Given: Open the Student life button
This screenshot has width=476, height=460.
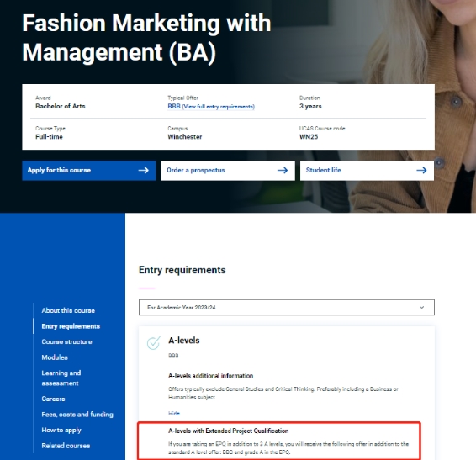Looking at the screenshot, I should point(367,171).
